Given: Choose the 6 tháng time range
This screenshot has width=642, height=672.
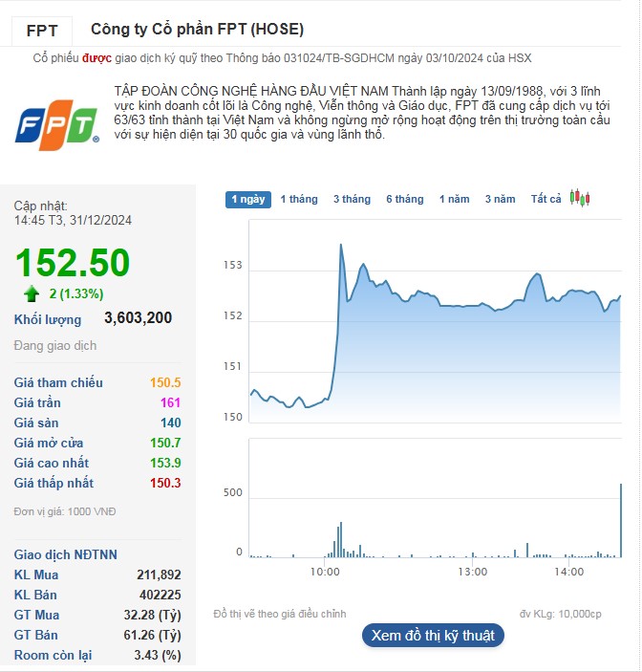Looking at the screenshot, I should click(404, 199).
